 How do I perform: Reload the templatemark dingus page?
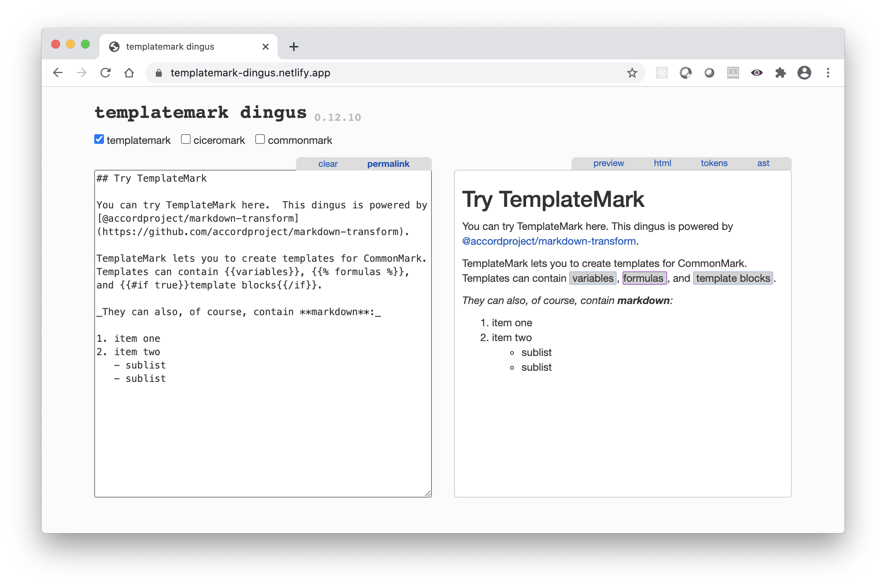[x=105, y=73]
